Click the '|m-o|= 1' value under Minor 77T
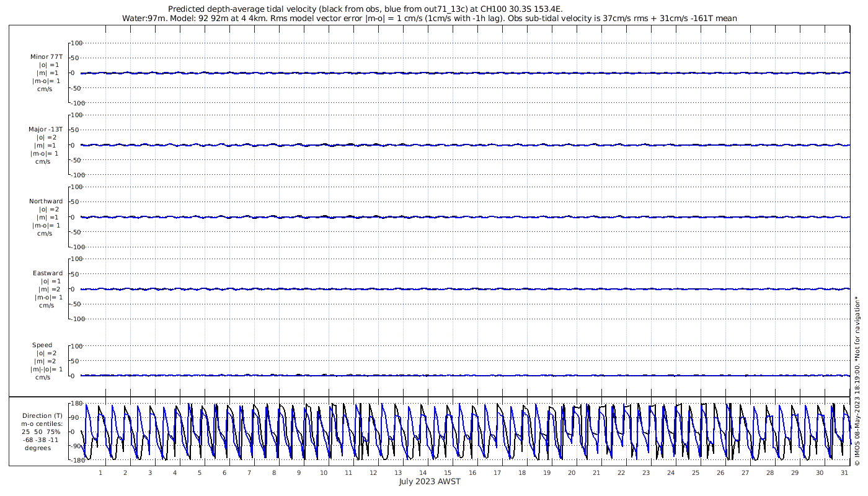This screenshot has width=868, height=496. point(46,81)
